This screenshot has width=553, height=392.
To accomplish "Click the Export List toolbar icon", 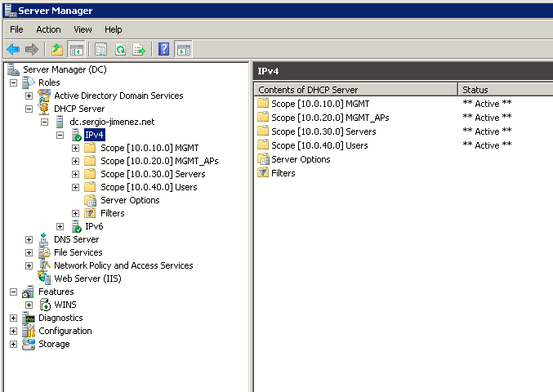I will tap(139, 49).
